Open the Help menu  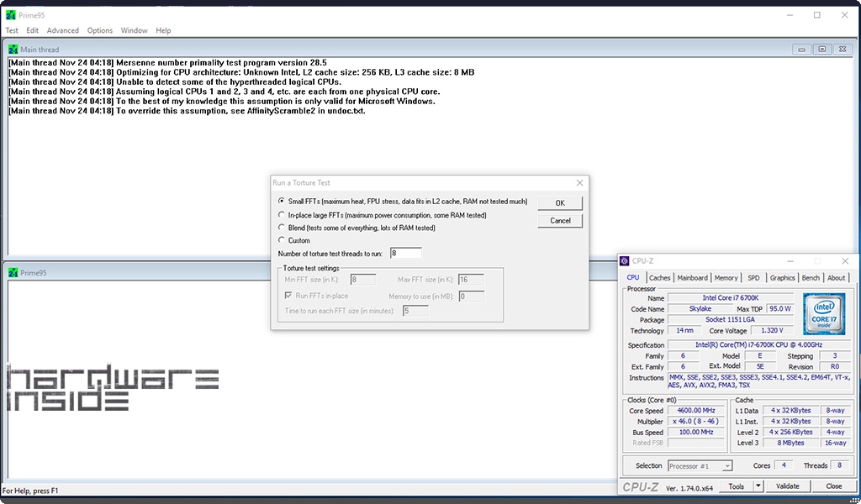[x=163, y=31]
